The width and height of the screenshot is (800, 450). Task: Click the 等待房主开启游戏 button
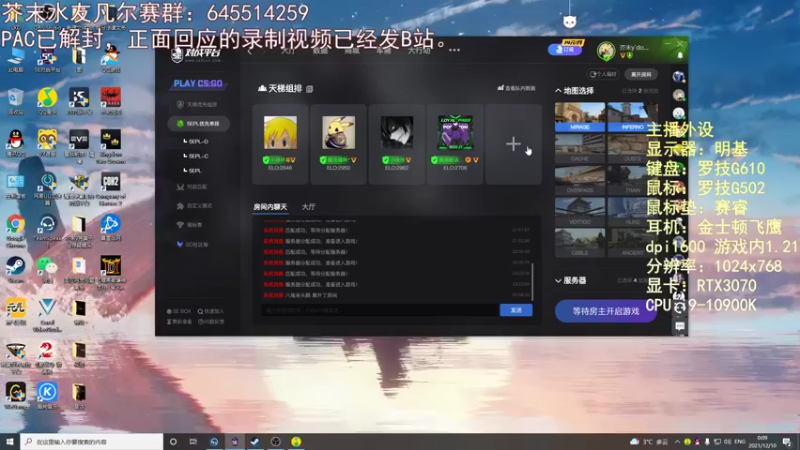tap(606, 311)
